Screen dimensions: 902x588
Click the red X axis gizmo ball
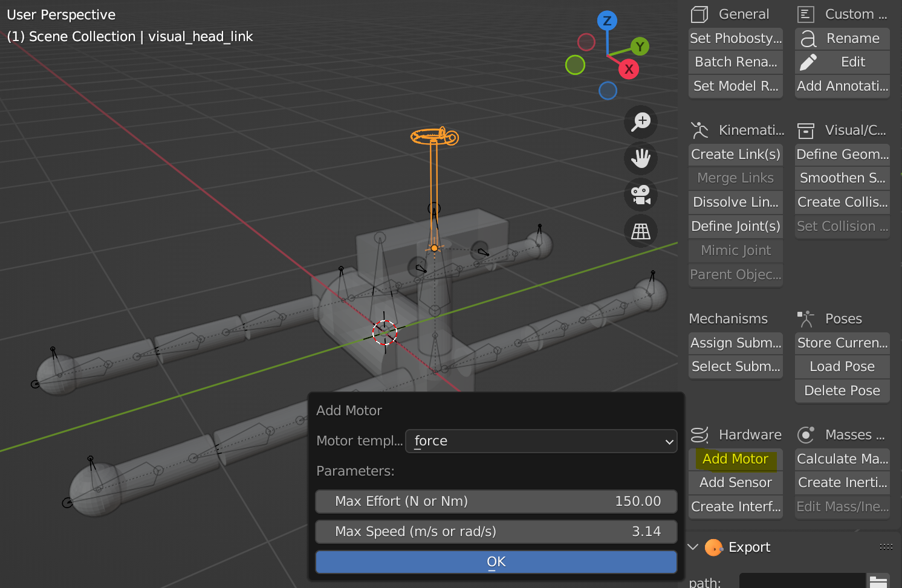point(628,69)
